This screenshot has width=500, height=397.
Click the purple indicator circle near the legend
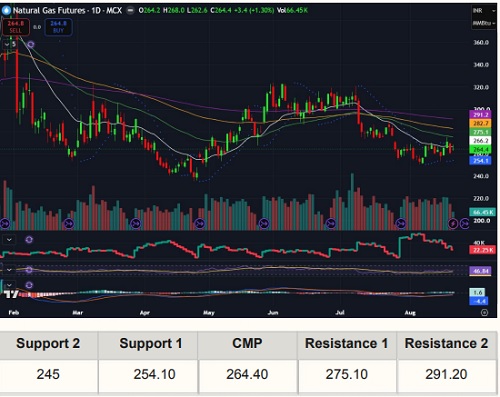coord(31,44)
